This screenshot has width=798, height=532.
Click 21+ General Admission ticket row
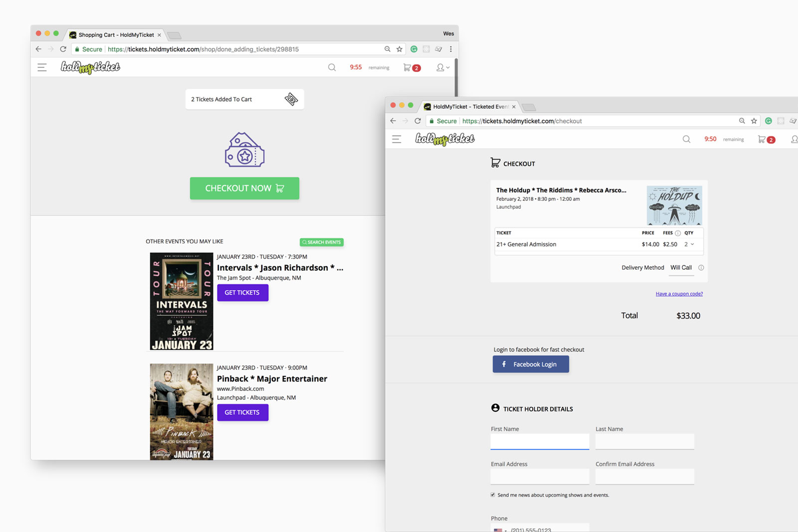(x=598, y=244)
